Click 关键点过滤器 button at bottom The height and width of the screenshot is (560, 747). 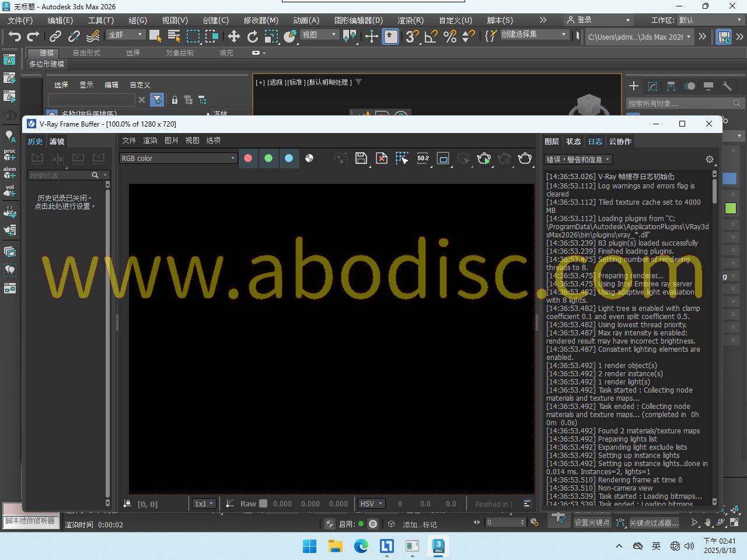(654, 523)
